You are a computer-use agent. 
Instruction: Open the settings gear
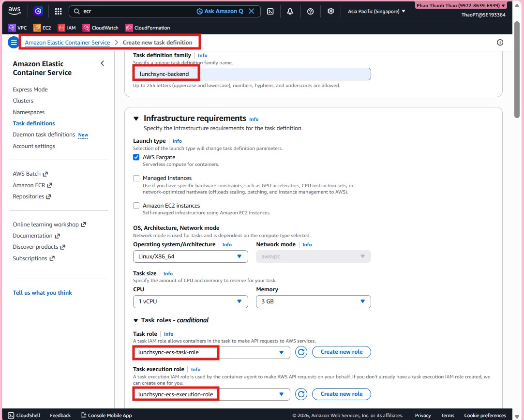330,11
